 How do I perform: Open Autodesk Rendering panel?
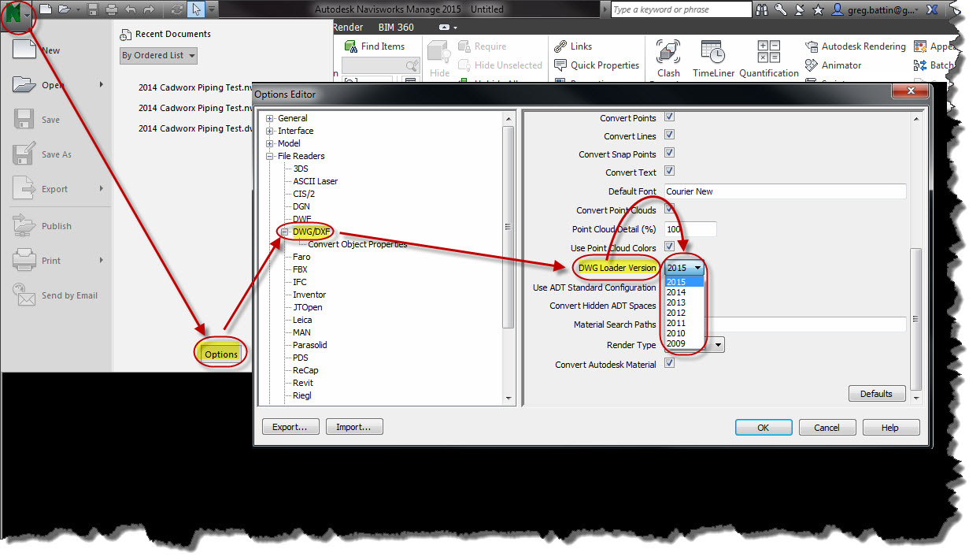click(855, 46)
